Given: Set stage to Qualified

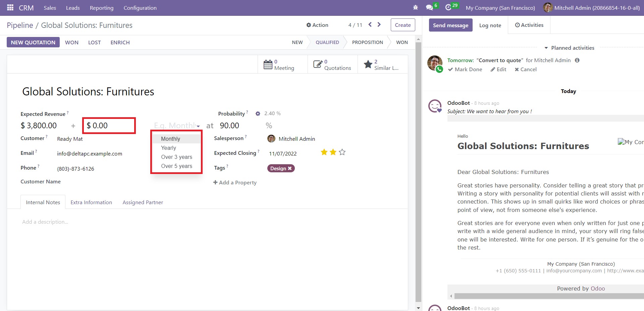Looking at the screenshot, I should tap(327, 42).
